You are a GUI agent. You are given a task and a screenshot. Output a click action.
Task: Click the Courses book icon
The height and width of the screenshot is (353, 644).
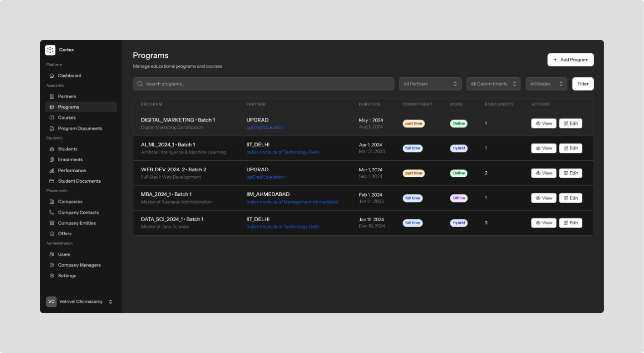pyautogui.click(x=52, y=118)
